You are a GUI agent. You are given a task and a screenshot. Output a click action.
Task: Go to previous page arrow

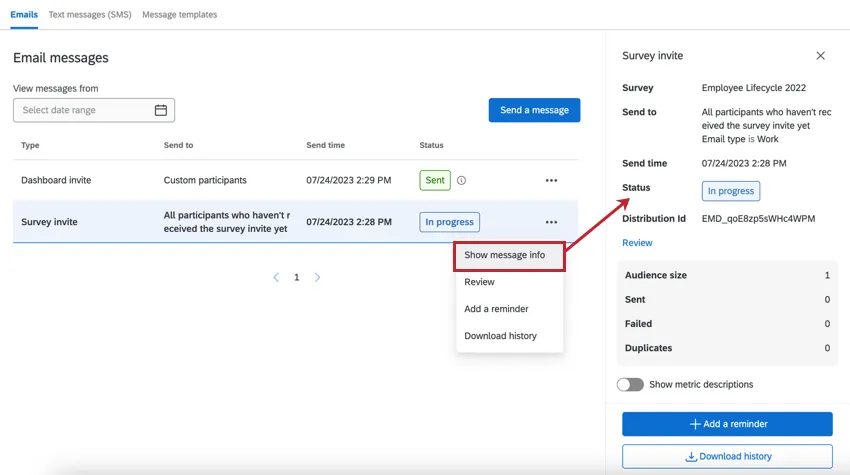click(x=276, y=277)
